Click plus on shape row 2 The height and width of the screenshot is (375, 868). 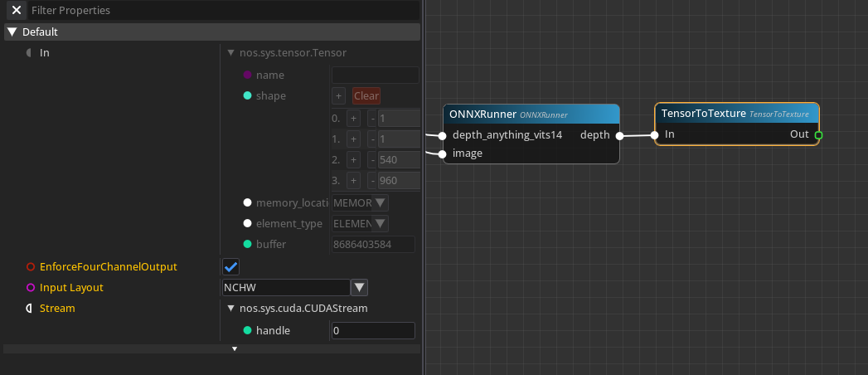click(x=354, y=160)
